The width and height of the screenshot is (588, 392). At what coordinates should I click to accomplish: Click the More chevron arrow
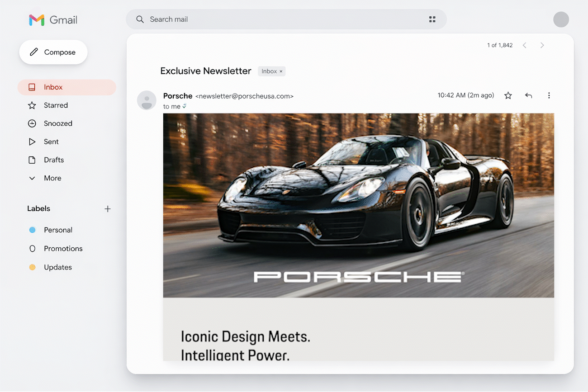pyautogui.click(x=32, y=178)
